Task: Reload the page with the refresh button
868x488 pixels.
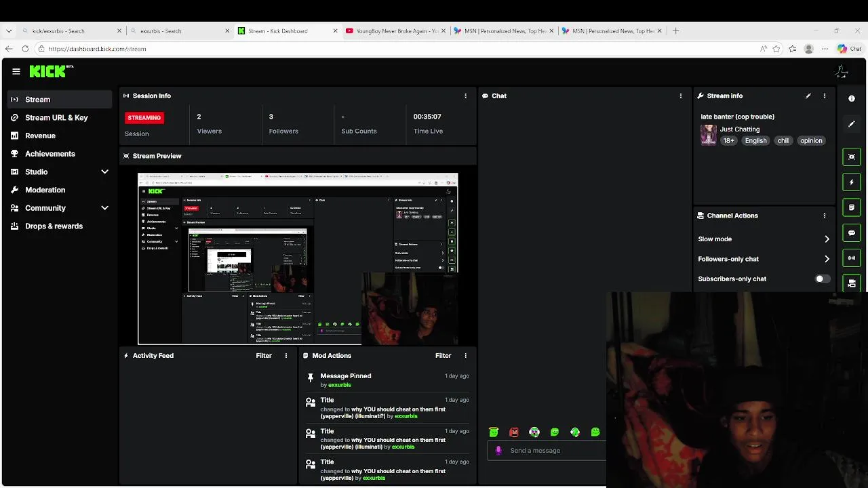Action: [25, 49]
